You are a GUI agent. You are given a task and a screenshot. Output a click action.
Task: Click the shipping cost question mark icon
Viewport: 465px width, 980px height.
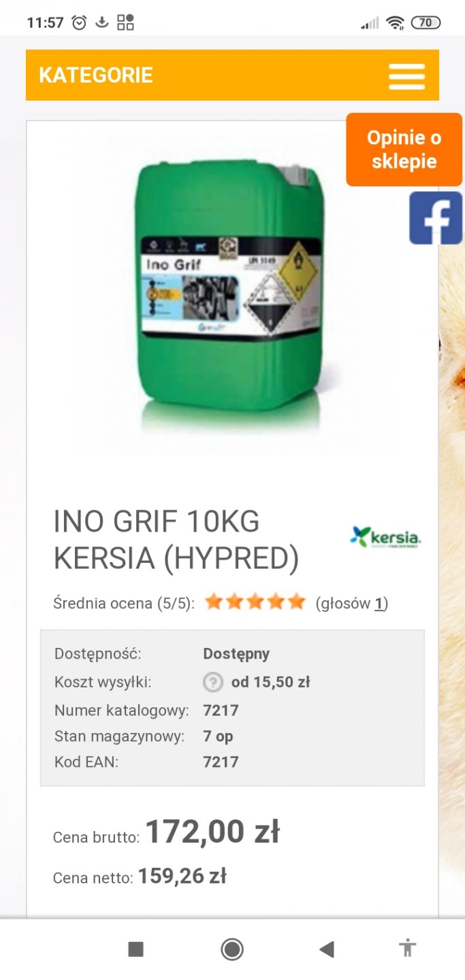pos(213,682)
